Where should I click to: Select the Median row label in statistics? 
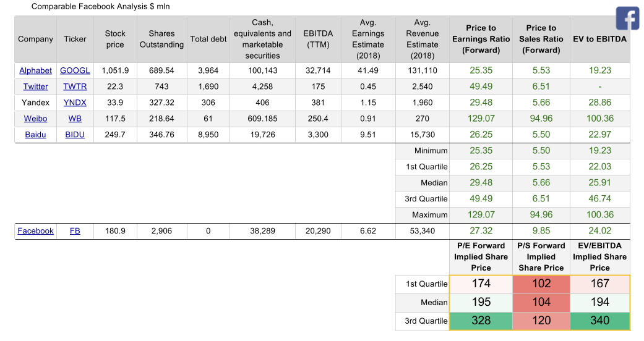click(x=434, y=183)
